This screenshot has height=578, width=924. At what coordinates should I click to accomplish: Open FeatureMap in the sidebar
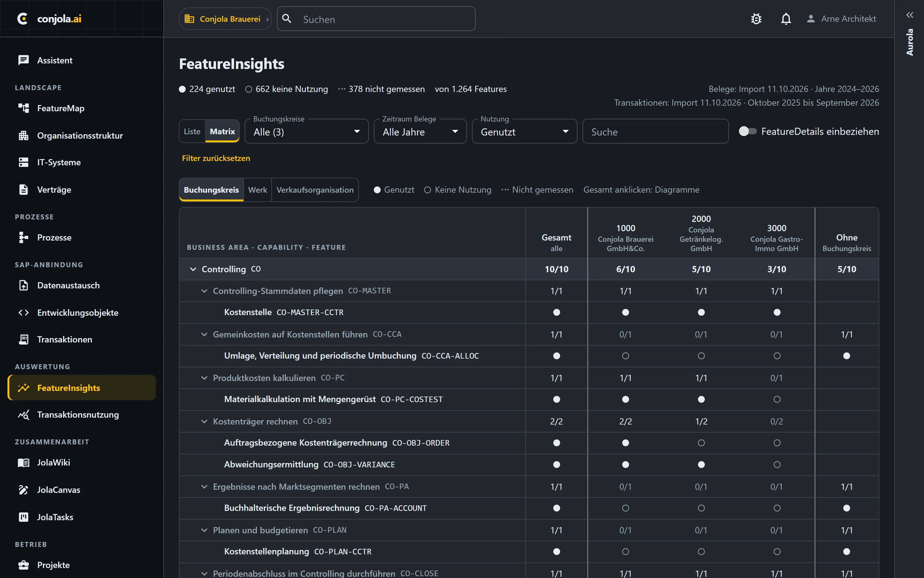click(x=82, y=108)
